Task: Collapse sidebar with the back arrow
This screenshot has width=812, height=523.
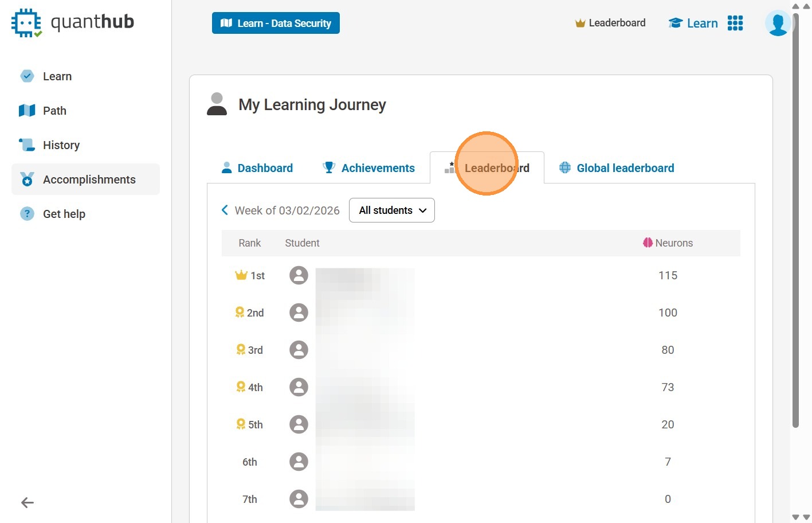Action: (x=28, y=503)
